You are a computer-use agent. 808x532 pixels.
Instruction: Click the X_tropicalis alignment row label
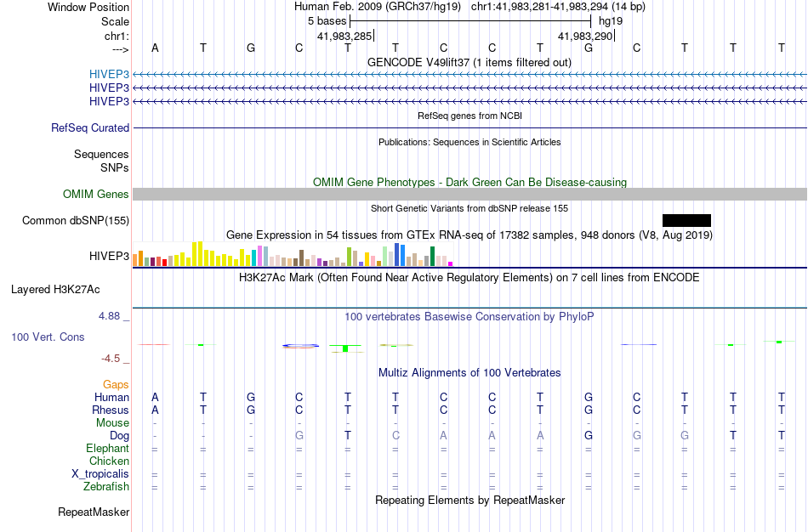tap(100, 474)
